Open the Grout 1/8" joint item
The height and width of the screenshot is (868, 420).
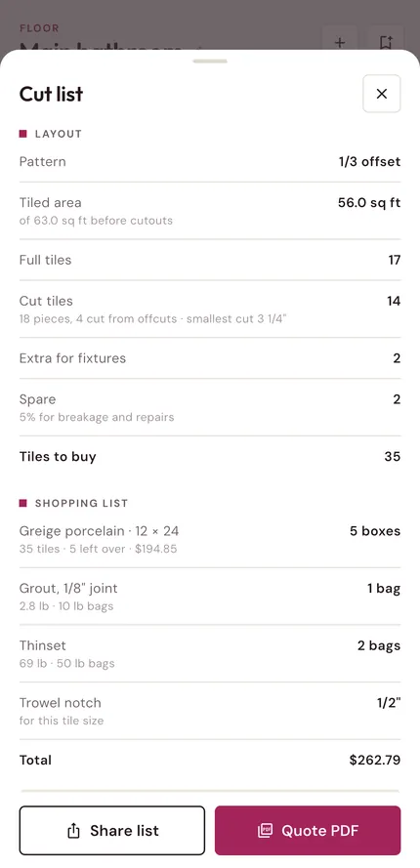click(210, 597)
